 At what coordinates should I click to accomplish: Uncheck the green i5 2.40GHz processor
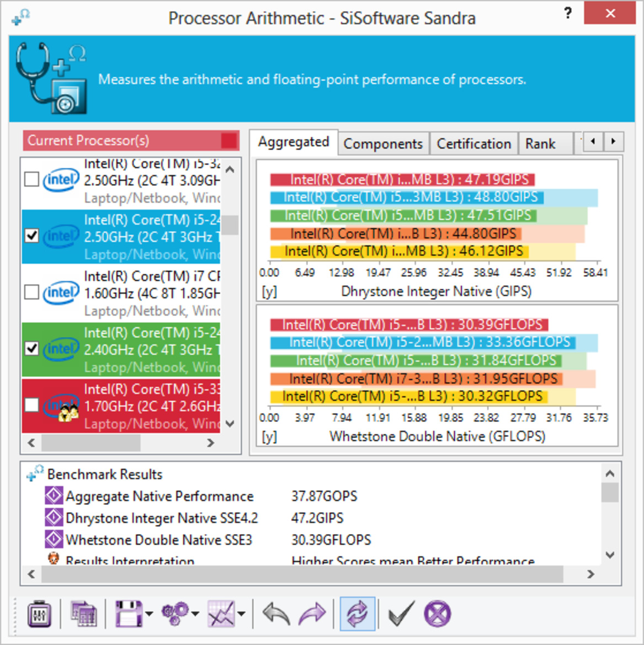31,349
